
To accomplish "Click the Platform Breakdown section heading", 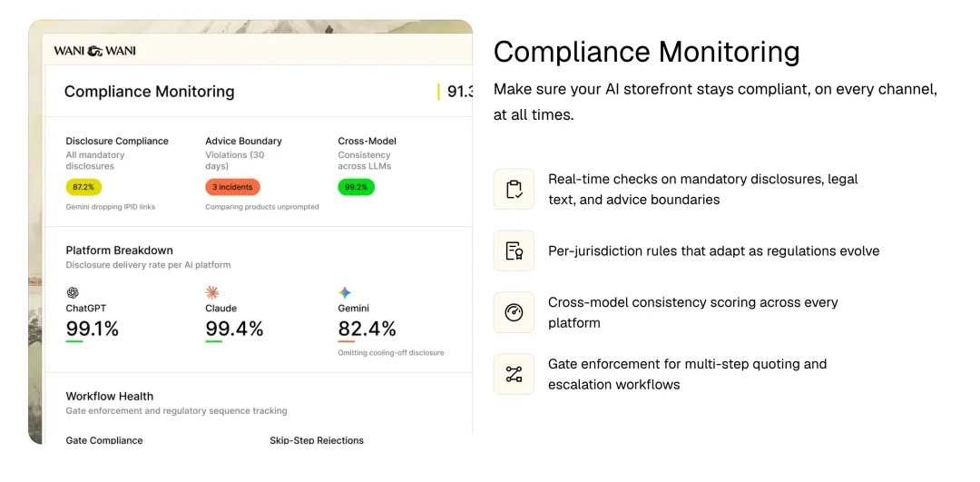I will click(x=120, y=251).
